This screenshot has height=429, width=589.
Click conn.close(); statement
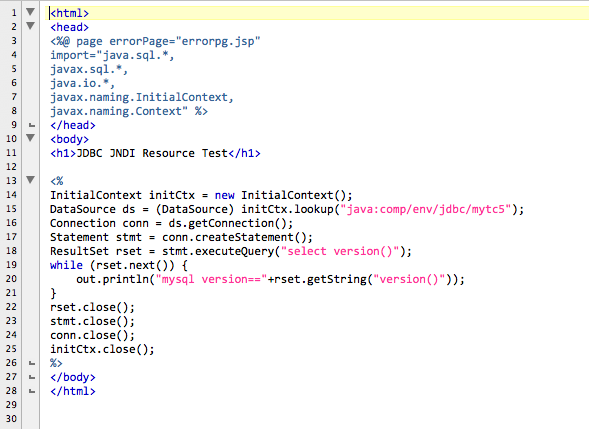[x=92, y=335]
